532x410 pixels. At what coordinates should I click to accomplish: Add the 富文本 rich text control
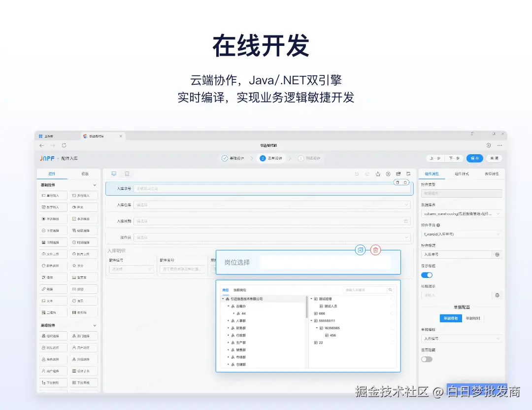point(84,277)
